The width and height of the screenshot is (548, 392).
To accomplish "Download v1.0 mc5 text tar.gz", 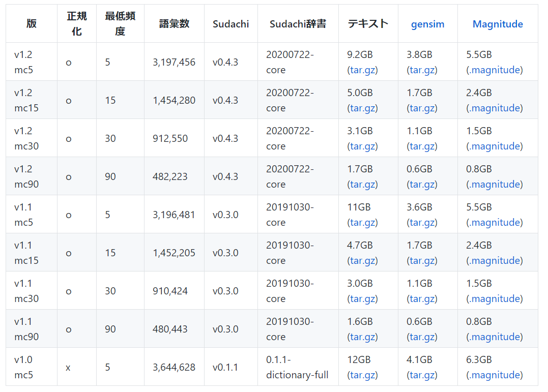I will coord(362,375).
